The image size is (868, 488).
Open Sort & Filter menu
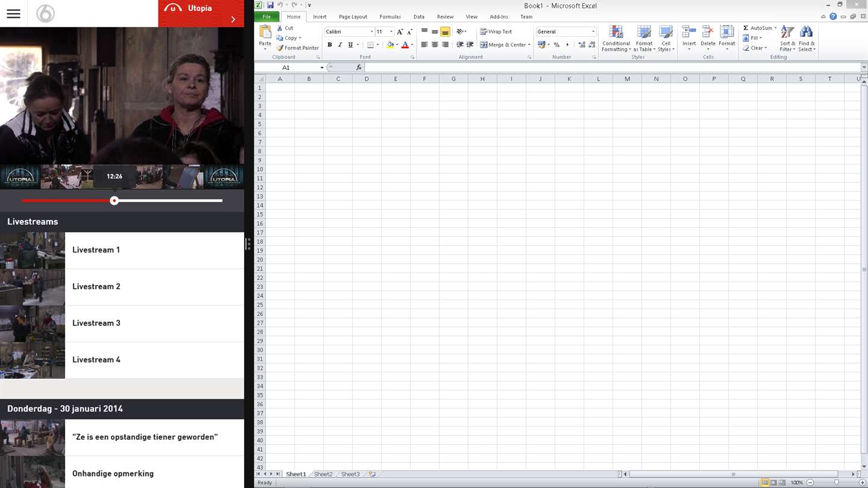(x=787, y=39)
